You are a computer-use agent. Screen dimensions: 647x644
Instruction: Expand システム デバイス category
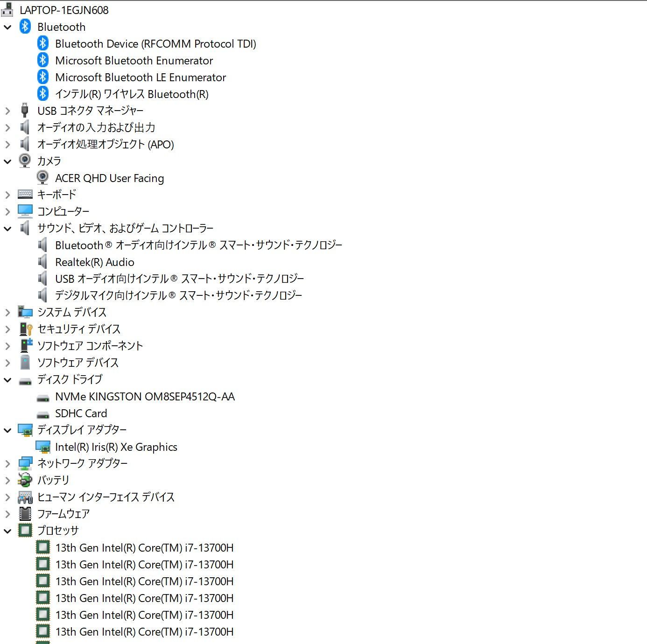tap(7, 312)
